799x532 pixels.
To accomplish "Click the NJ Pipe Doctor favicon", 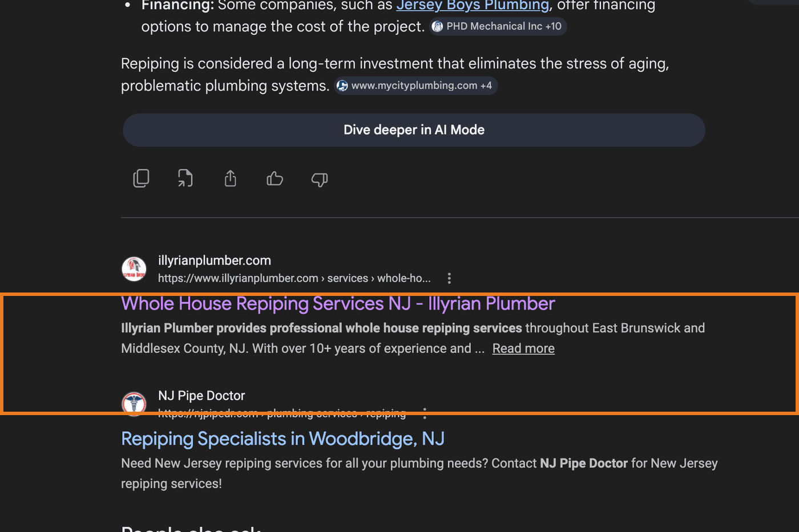I will point(134,404).
